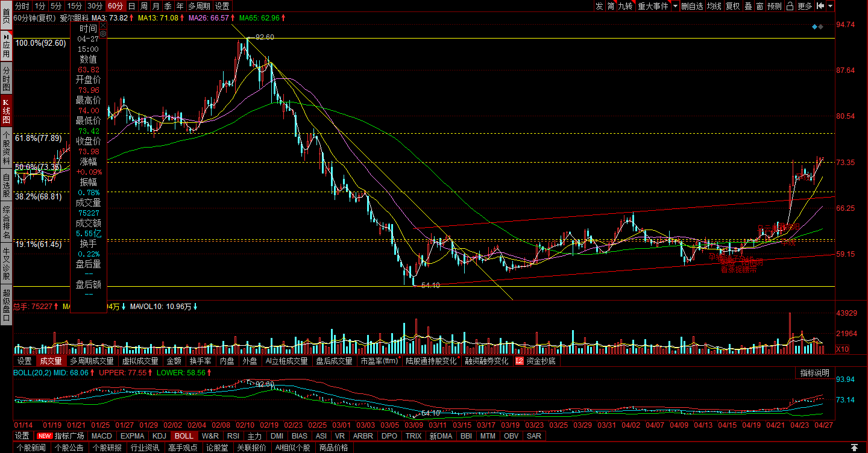Toggle the 预测 forecast button

tap(775, 6)
